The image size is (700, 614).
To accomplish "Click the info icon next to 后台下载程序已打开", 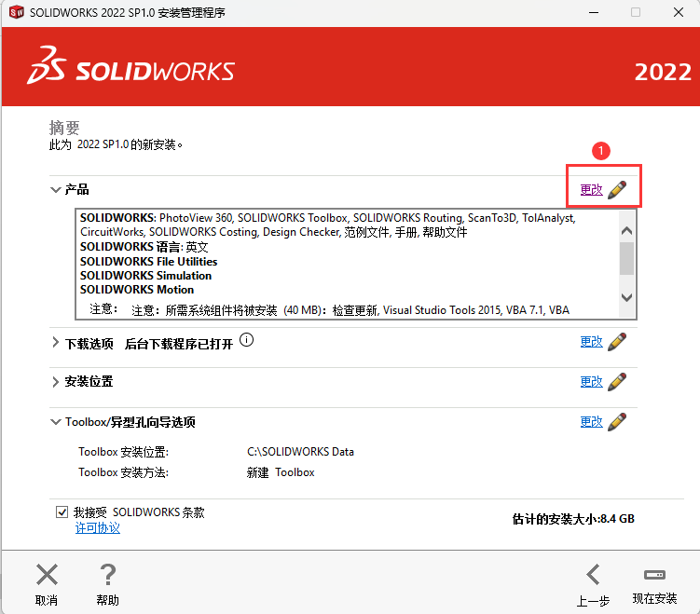I will (x=246, y=341).
